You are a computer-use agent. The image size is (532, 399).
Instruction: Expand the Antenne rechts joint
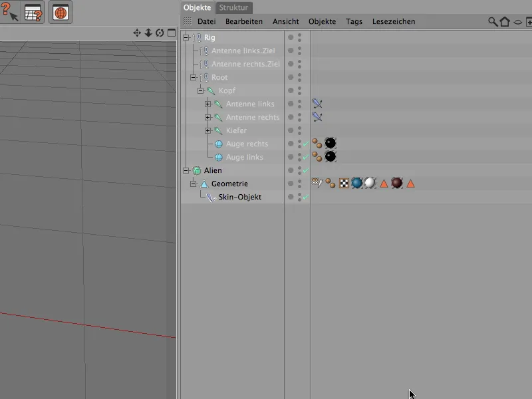pyautogui.click(x=208, y=117)
